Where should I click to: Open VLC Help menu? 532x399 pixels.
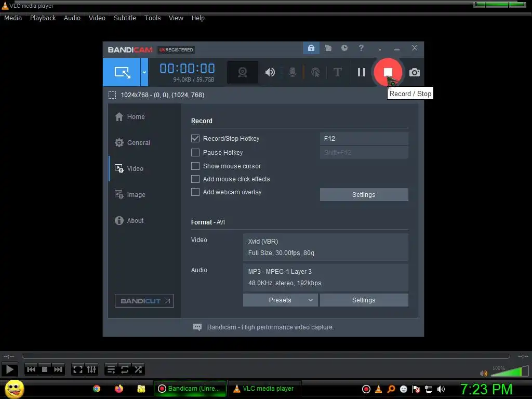pyautogui.click(x=198, y=18)
